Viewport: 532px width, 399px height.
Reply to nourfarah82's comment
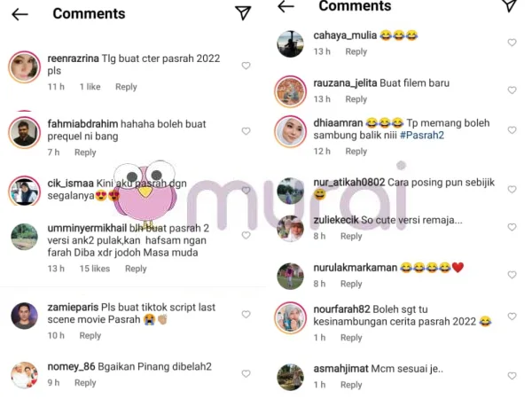tap(351, 338)
